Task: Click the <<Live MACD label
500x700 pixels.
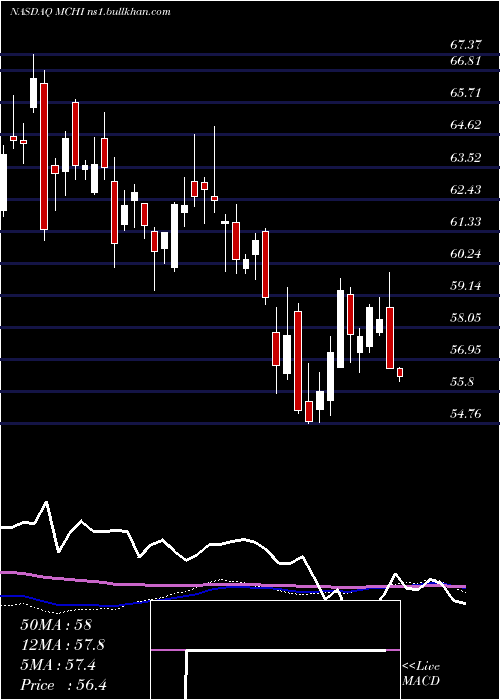Action: tap(421, 674)
